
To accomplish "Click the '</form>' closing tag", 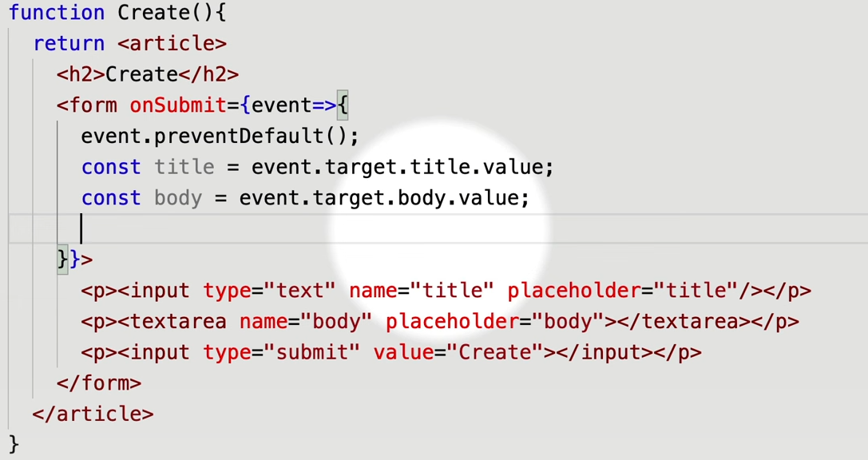I will [x=98, y=383].
